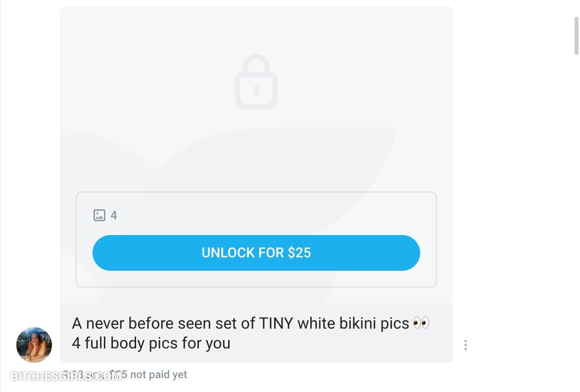Click the "TINY white bikini pics" message line

coord(251,323)
